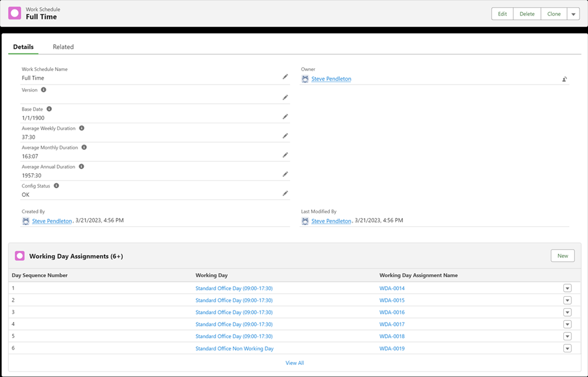Click info icon beside Average Monthly Duration

tap(84, 147)
